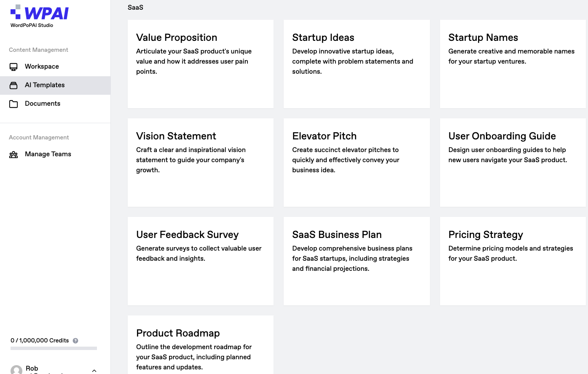Click the Manage Teams people icon
Image resolution: width=588 pixels, height=374 pixels.
[x=13, y=155]
